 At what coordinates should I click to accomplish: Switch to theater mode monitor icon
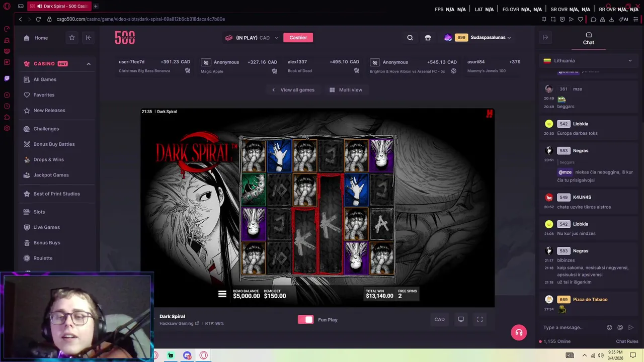461,319
